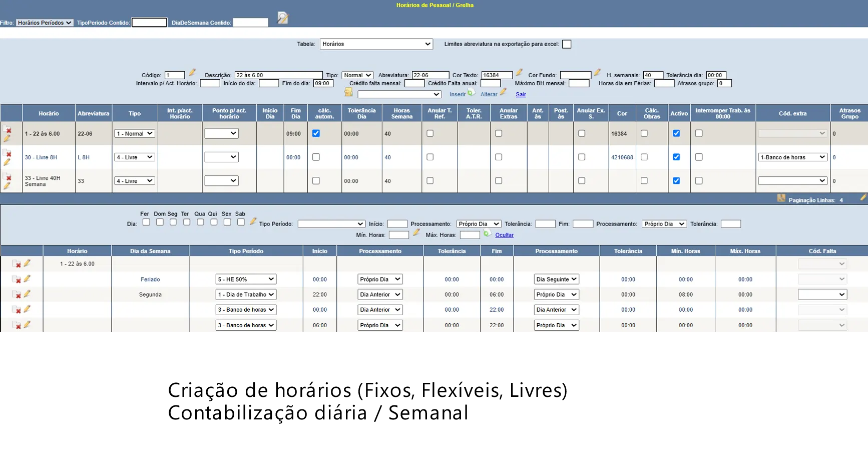This screenshot has width=868, height=454.
Task: Edit the period row starting at 06:00
Action: (x=27, y=324)
